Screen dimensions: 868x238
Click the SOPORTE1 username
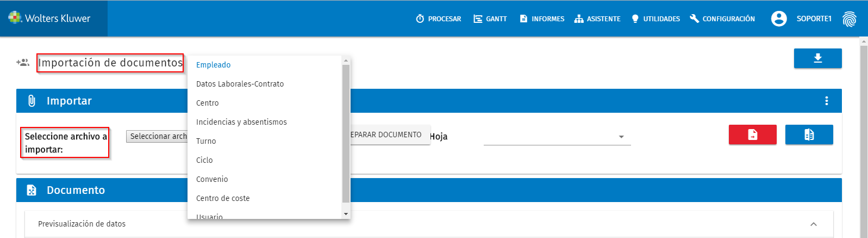point(814,19)
